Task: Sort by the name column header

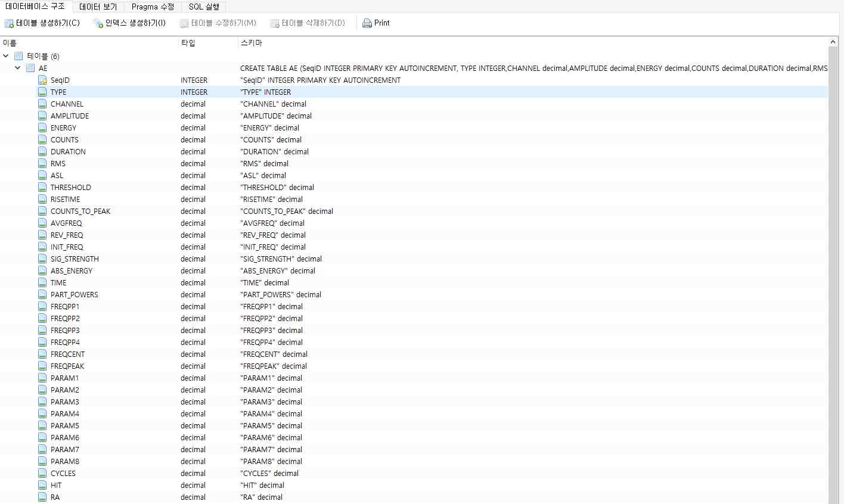Action: [x=89, y=43]
